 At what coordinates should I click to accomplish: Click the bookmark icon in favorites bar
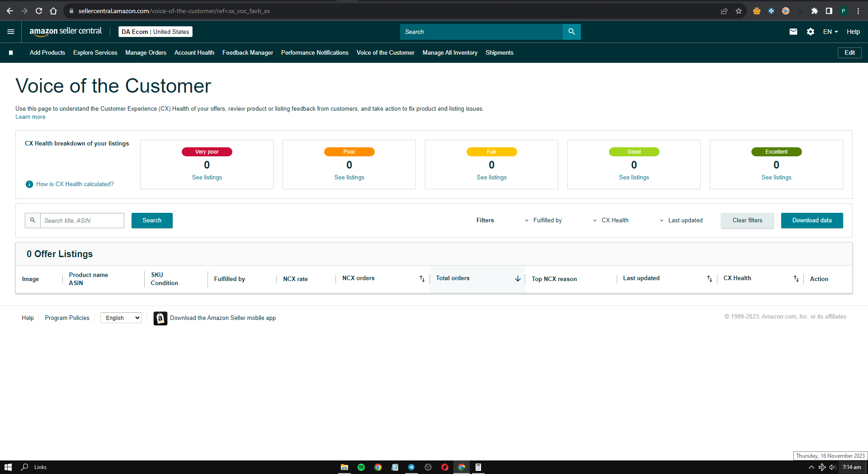tap(11, 53)
